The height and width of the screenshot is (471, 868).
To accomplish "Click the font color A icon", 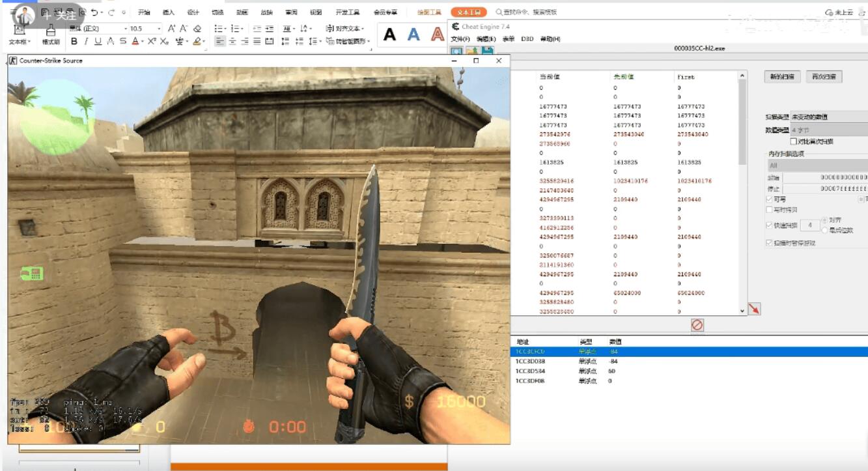I will tap(135, 41).
